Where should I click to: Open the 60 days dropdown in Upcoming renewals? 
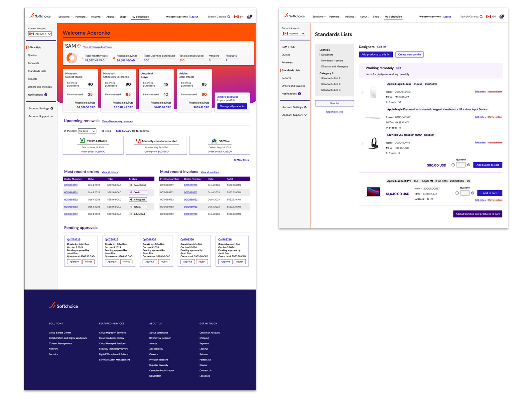(x=87, y=131)
